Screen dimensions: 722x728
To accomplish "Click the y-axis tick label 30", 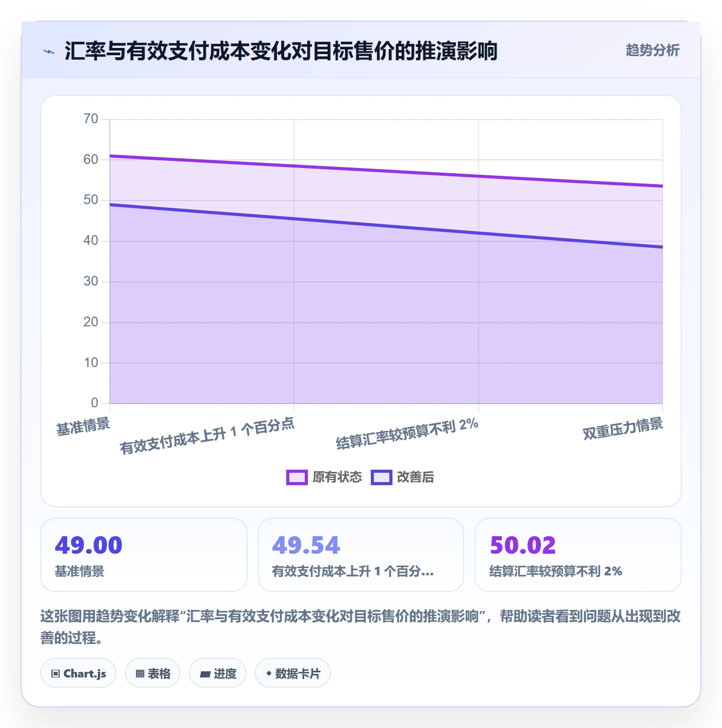I will coord(91,282).
